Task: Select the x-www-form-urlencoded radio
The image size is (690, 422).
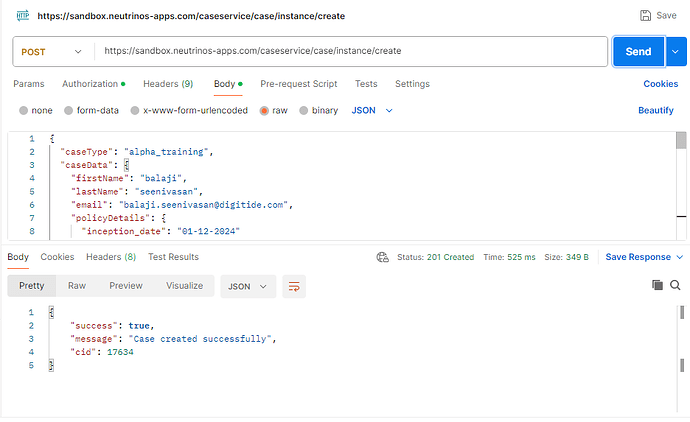Action: [x=135, y=110]
